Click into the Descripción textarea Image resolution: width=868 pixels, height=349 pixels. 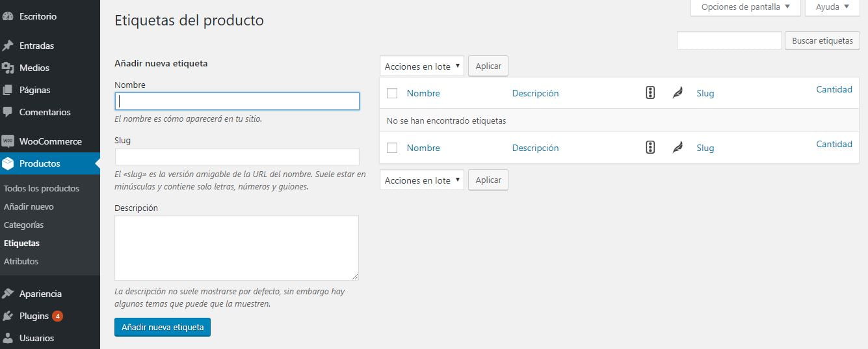click(237, 248)
